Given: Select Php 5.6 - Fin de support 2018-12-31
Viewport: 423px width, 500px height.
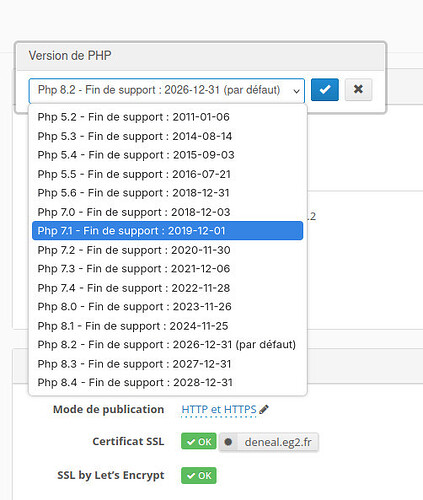Looking at the screenshot, I should click(167, 193).
